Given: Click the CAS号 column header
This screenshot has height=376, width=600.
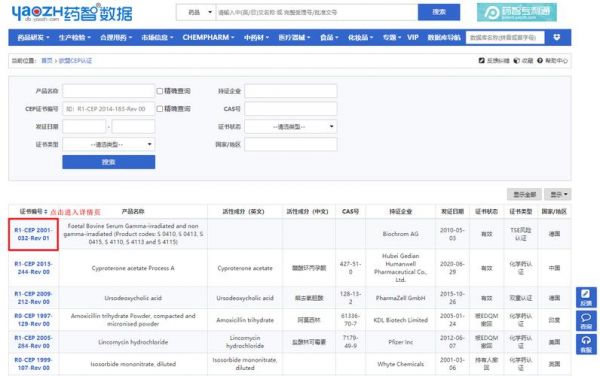Looking at the screenshot, I should coord(351,212).
